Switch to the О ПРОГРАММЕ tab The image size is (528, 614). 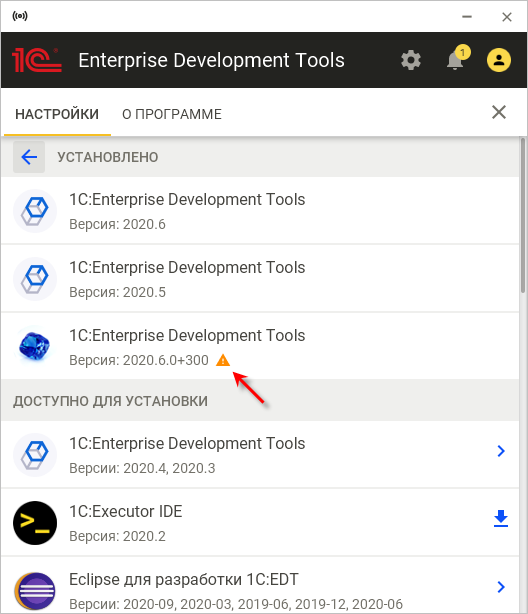(172, 114)
